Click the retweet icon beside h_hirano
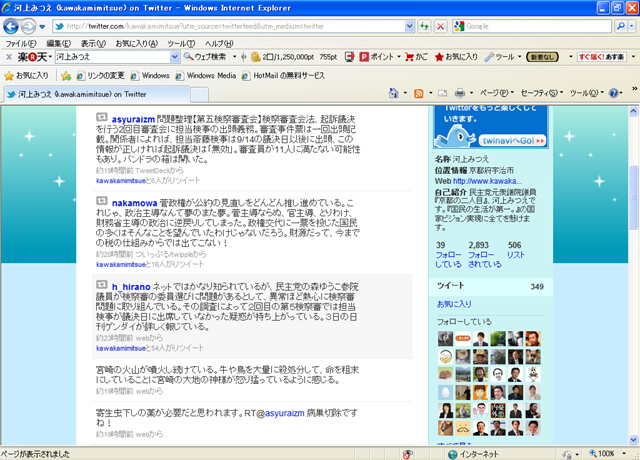Screen dimensions: 640x460 coord(102,284)
